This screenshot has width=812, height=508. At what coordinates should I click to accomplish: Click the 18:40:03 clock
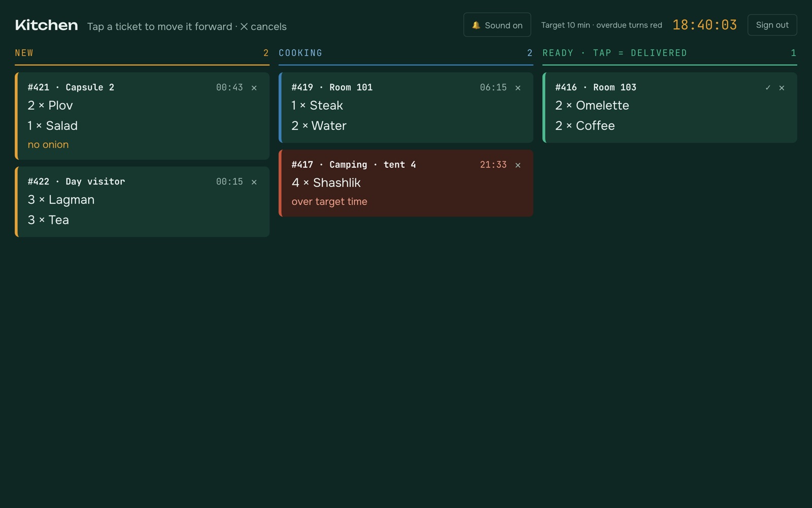(x=704, y=25)
